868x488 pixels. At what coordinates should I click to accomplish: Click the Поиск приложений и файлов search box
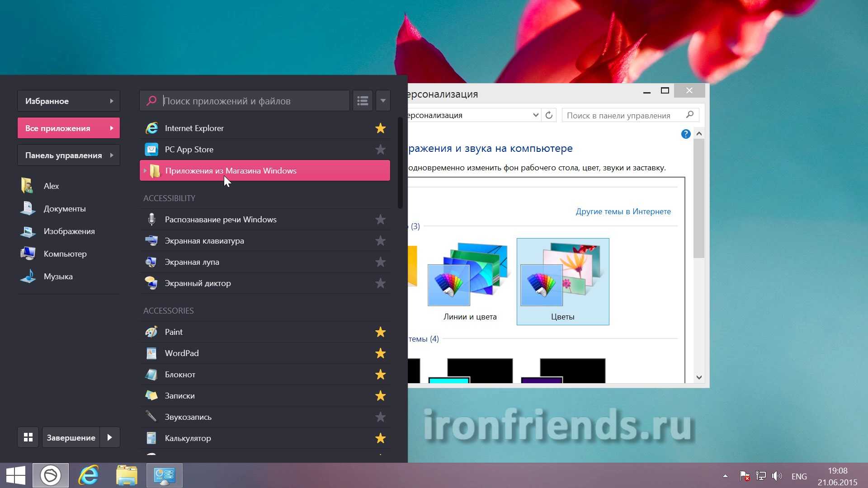245,101
